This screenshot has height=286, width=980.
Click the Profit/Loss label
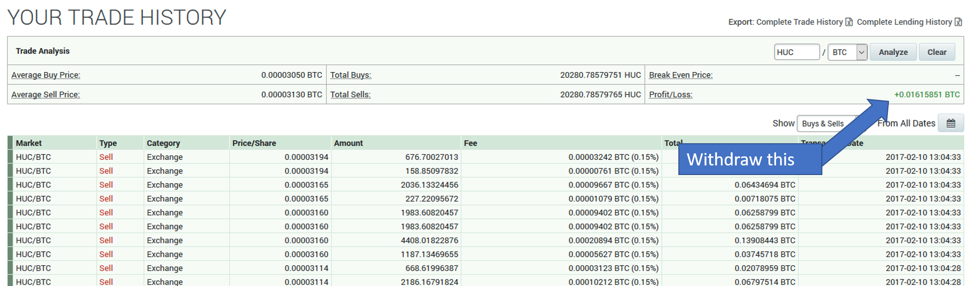tap(671, 94)
